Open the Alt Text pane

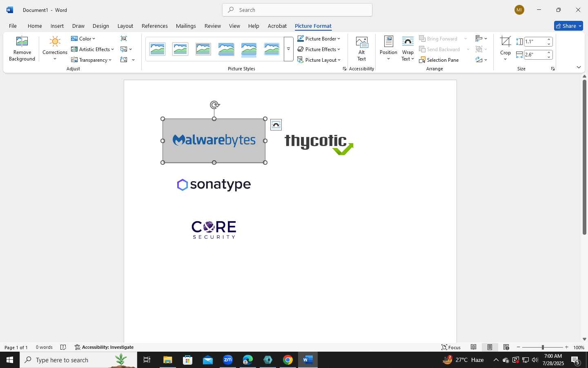click(361, 49)
